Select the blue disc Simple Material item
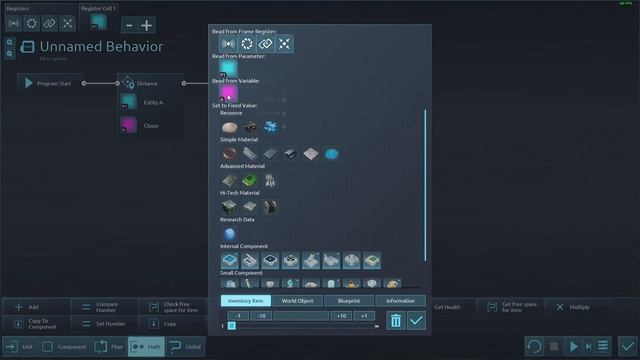This screenshot has width=640, height=360. pyautogui.click(x=331, y=154)
